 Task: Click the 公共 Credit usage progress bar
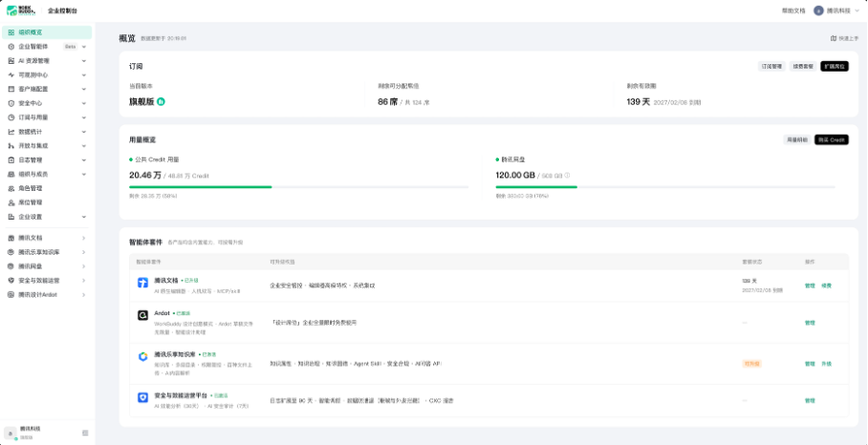(299, 187)
